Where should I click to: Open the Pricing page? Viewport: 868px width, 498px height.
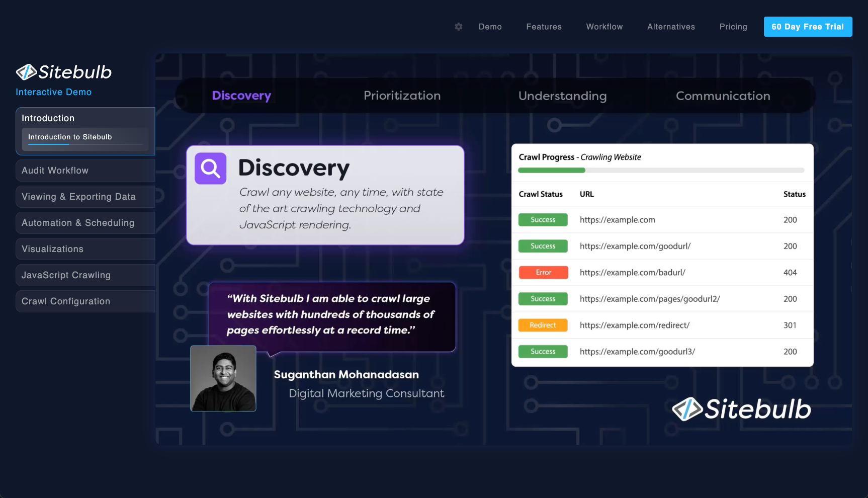tap(733, 27)
